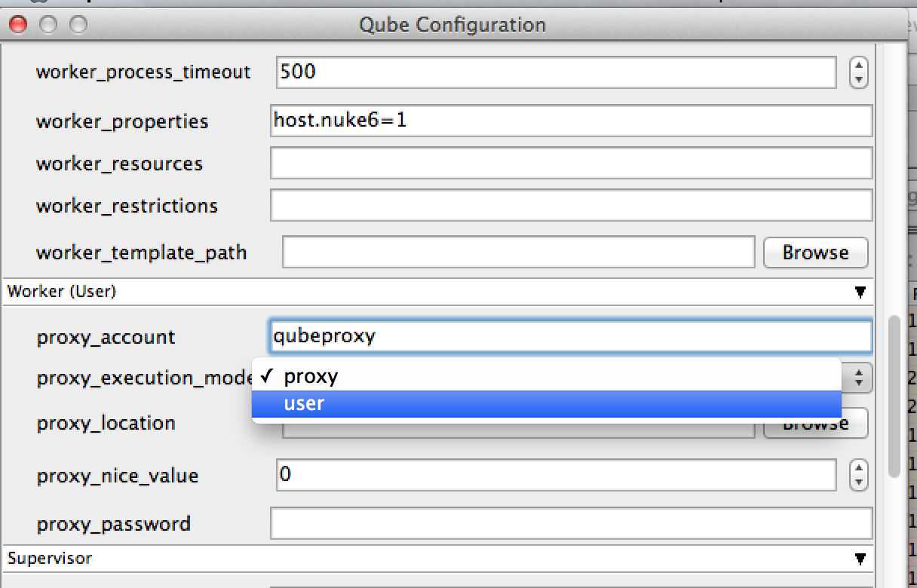Increment worker_process_timeout with up arrow

[859, 66]
